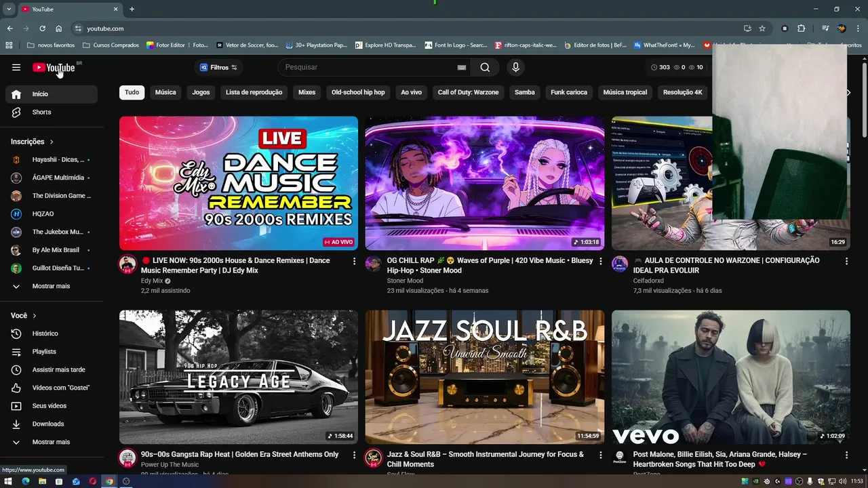Image resolution: width=868 pixels, height=488 pixels.
Task: Open the Guillot Diseña Tu... subscription
Action: tap(52, 268)
